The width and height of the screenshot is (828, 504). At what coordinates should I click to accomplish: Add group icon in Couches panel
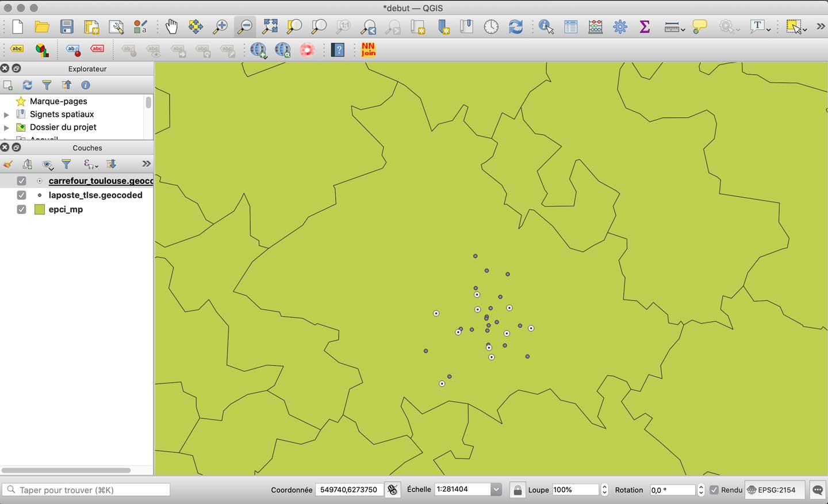(27, 164)
